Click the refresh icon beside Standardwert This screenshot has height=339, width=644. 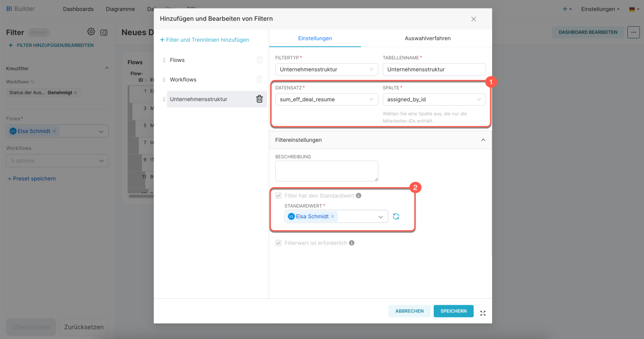pos(396,216)
